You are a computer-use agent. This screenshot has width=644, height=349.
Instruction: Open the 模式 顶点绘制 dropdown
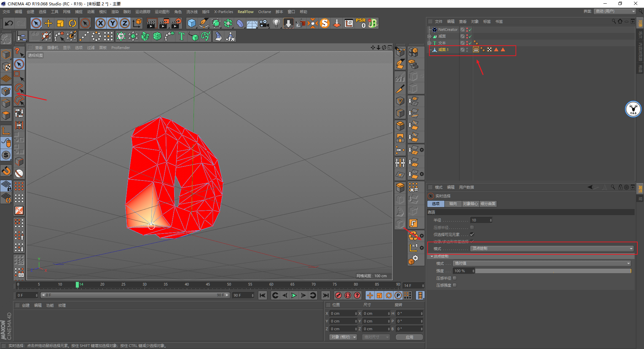552,248
